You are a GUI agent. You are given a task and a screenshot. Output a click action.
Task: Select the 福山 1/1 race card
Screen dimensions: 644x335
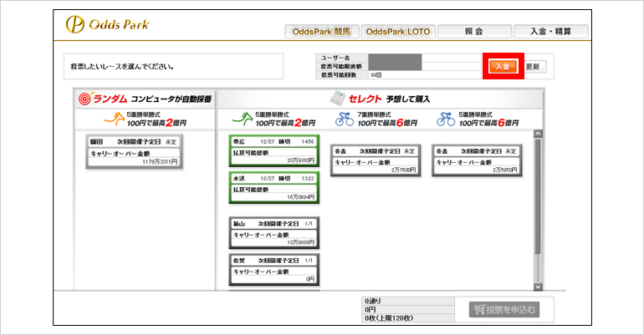pos(274,233)
